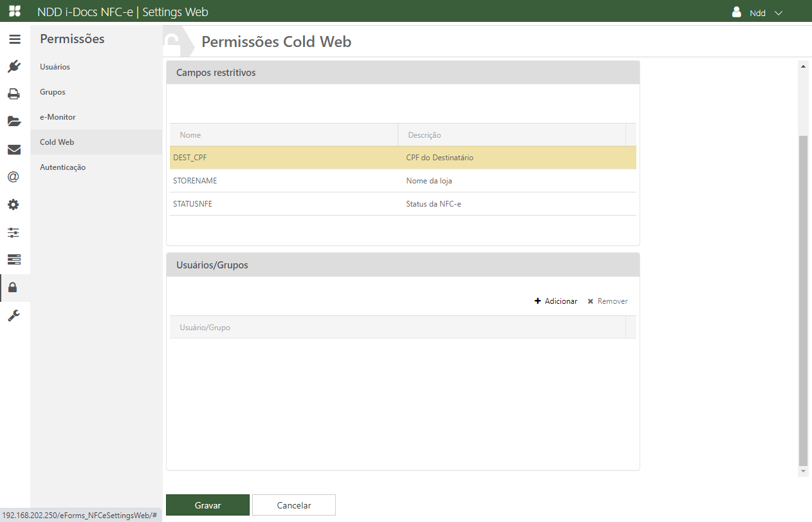Viewport: 812px width, 522px height.
Task: Click the Cancelar button
Action: [x=294, y=505]
